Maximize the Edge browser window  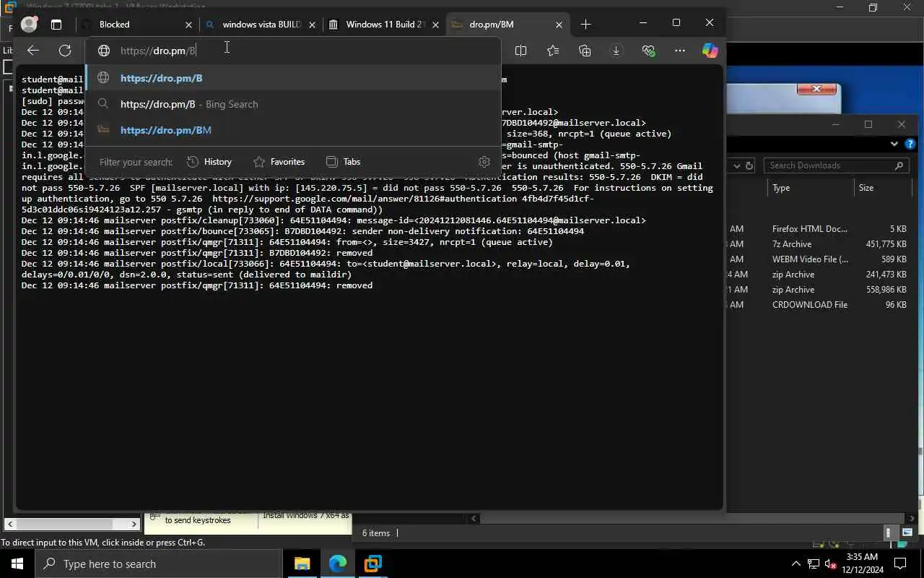click(676, 23)
